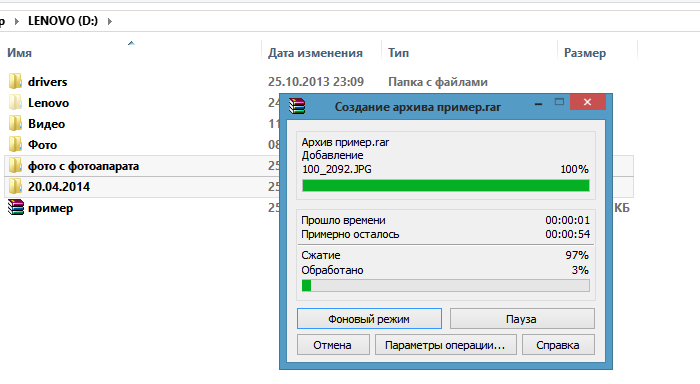Expand the breadcrumb arrow before LENOVO (D:)
The image size is (700, 384).
point(17,21)
